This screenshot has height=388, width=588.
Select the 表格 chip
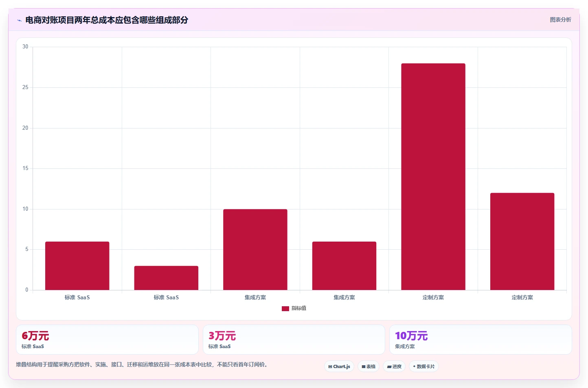[369, 366]
